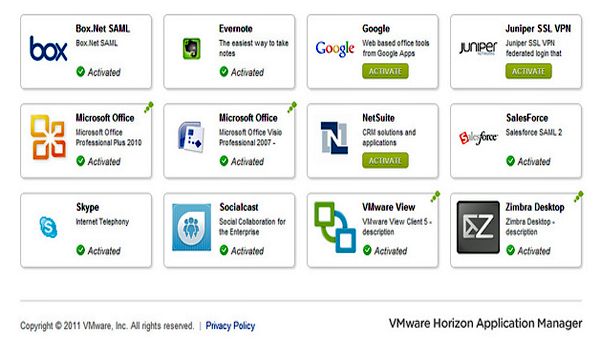Select the Google logo
600x363 pixels.
pyautogui.click(x=335, y=49)
